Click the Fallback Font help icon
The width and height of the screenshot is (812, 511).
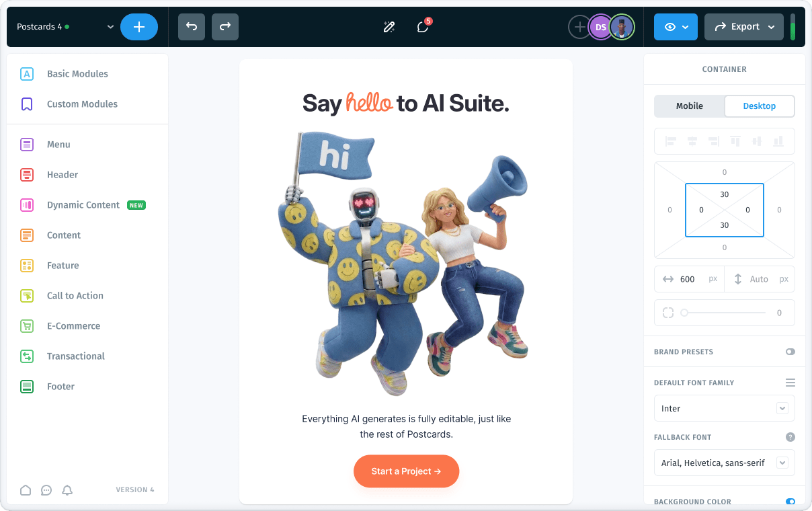[x=790, y=437]
